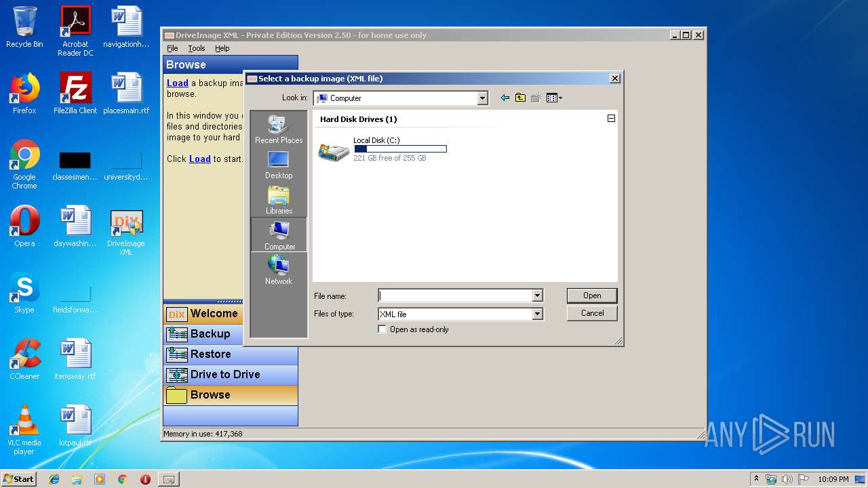Image resolution: width=868 pixels, height=488 pixels.
Task: Open Chrome from the taskbar
Action: [122, 479]
